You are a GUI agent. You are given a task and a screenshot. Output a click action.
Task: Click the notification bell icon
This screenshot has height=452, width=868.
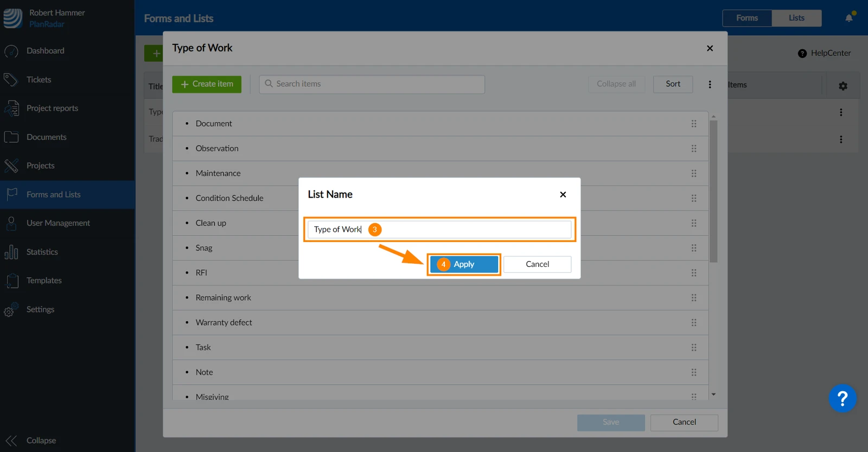point(849,18)
